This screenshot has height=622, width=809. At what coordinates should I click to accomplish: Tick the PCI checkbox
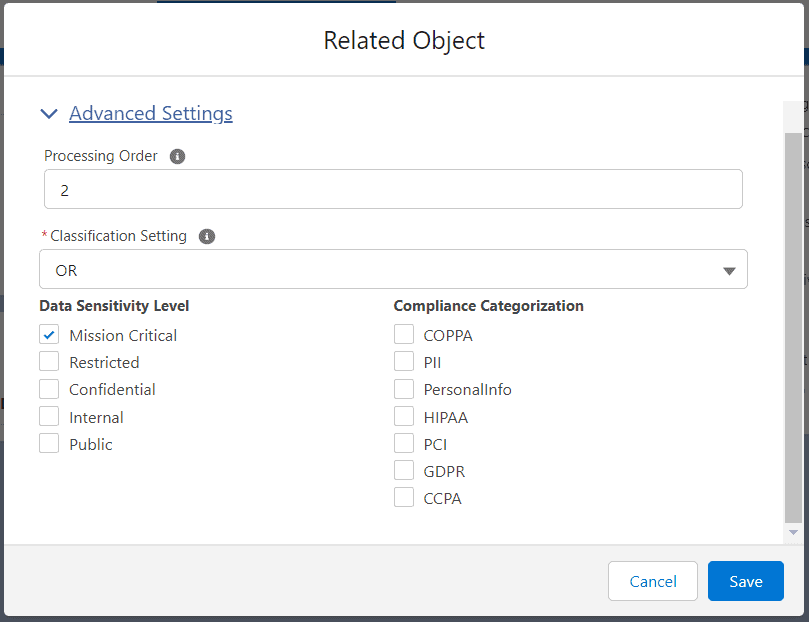coord(404,444)
